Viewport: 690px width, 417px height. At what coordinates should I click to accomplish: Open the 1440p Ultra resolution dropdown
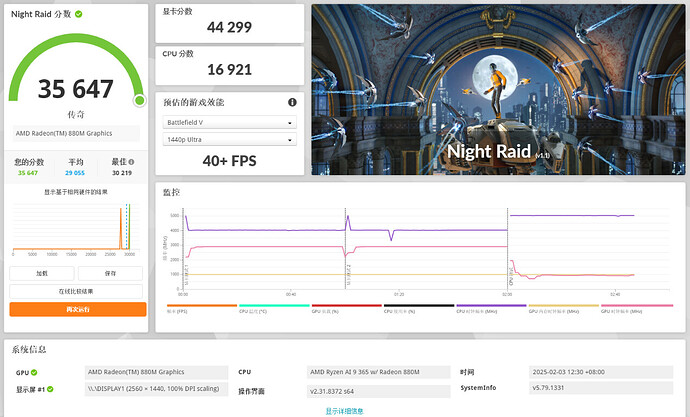(x=229, y=140)
